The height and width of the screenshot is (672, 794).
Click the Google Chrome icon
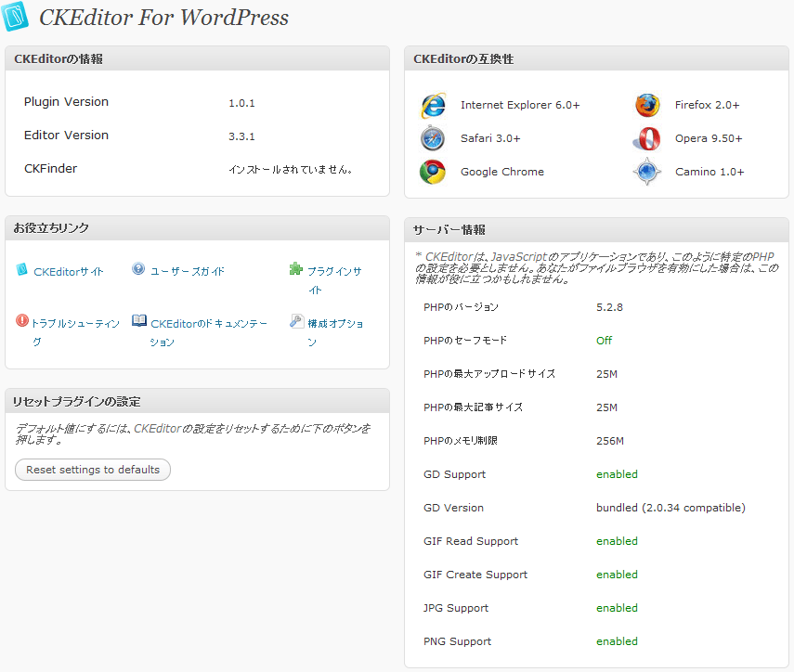point(433,172)
